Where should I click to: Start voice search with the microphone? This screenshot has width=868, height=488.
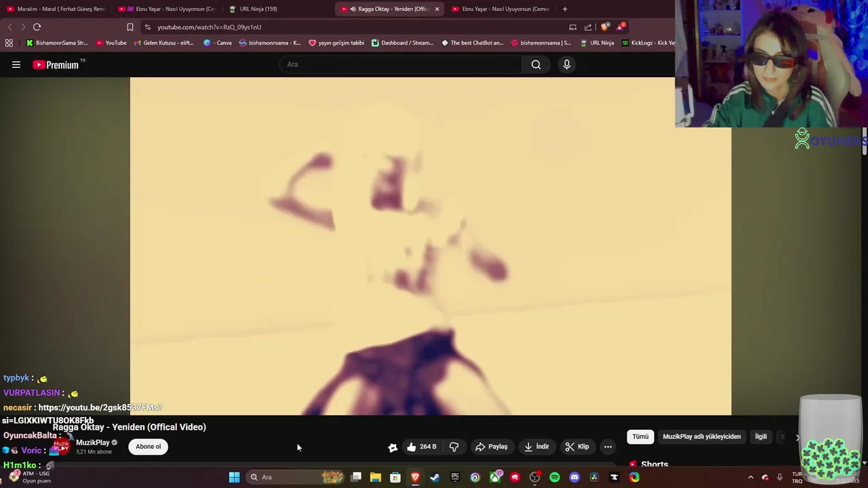click(x=567, y=64)
